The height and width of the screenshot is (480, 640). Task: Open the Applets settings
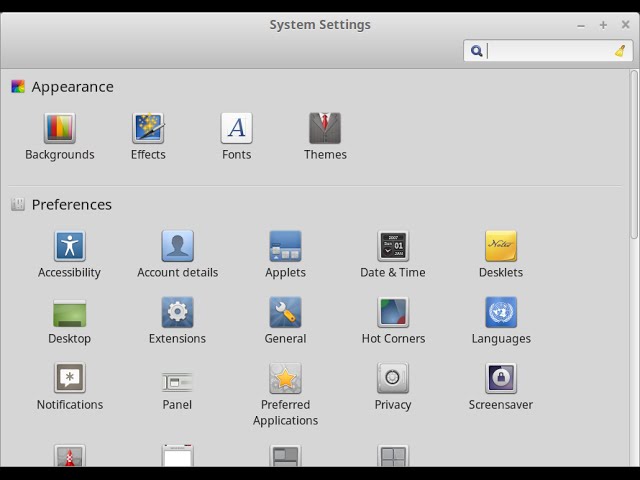click(285, 254)
